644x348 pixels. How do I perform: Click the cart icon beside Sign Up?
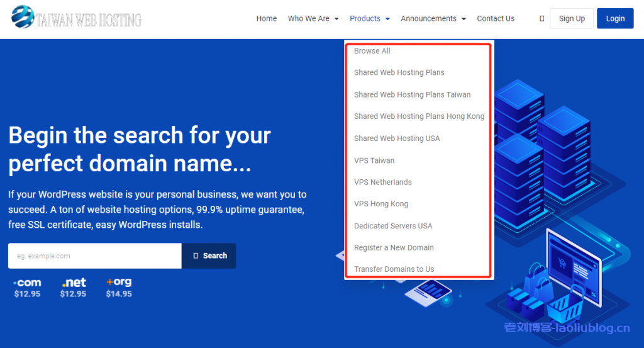click(x=541, y=19)
